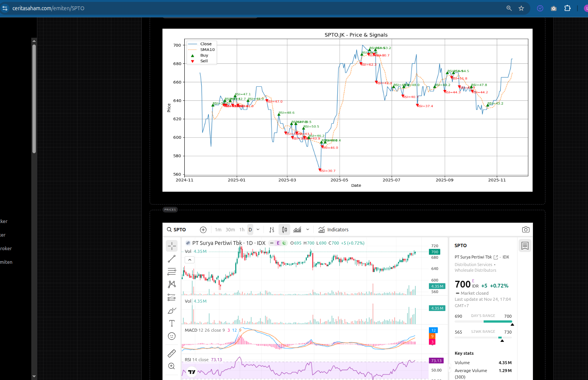Select the crosshair cursor tool

(x=172, y=246)
